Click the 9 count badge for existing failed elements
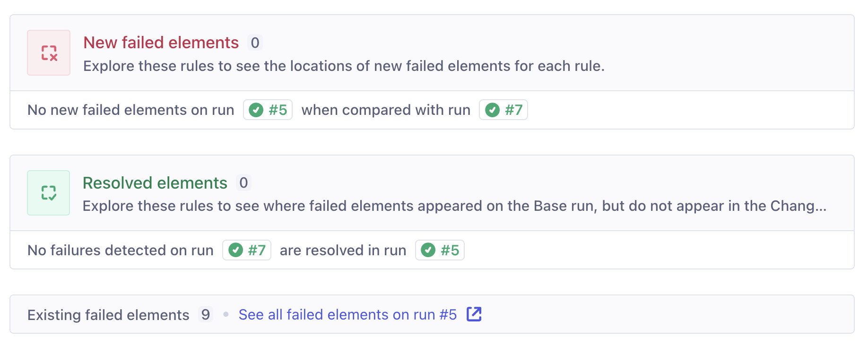The height and width of the screenshot is (346, 868). pyautogui.click(x=206, y=314)
